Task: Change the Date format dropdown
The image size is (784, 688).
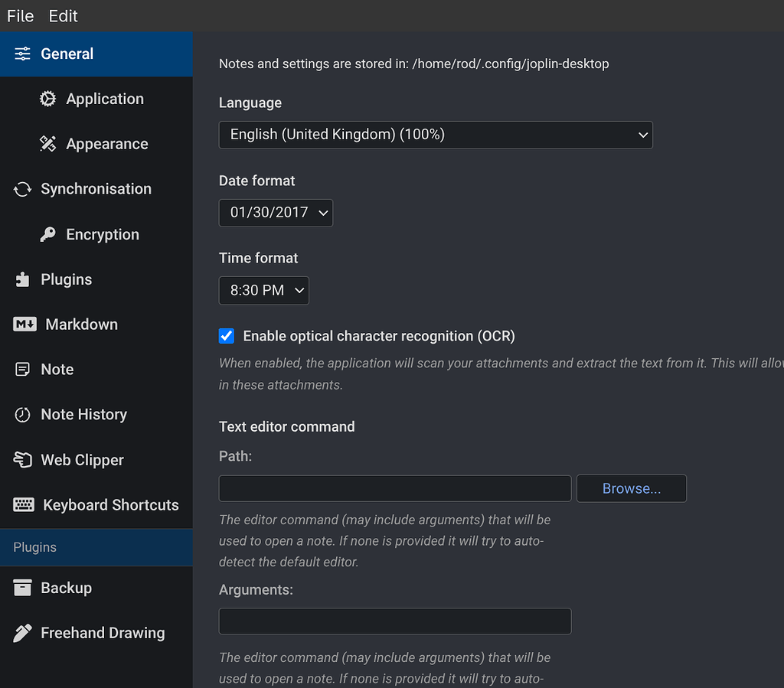Action: (x=276, y=213)
